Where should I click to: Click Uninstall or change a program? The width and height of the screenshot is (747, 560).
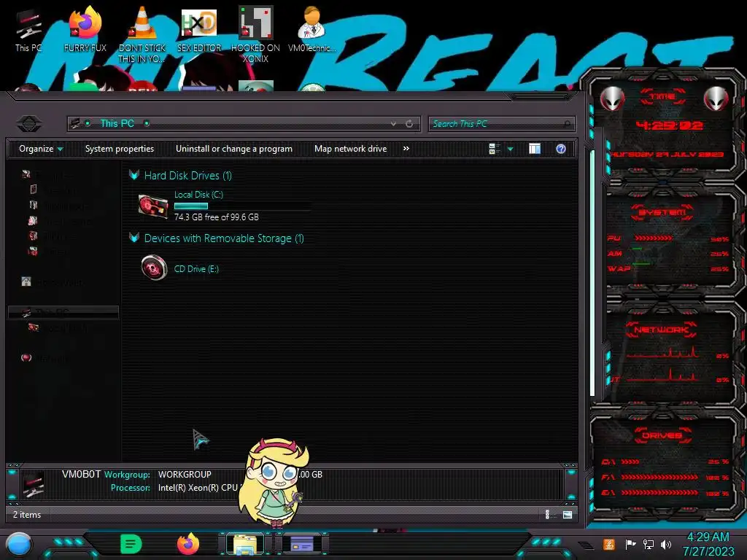[234, 149]
